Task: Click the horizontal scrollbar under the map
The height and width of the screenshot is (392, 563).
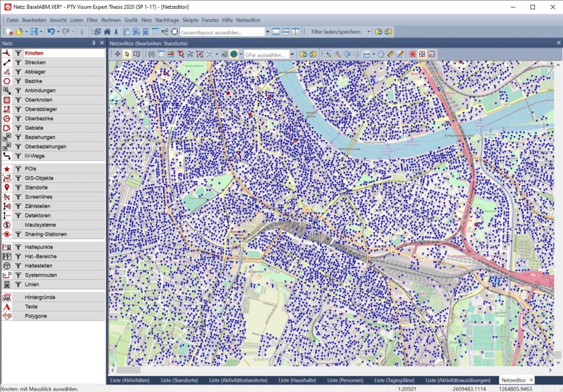Action: 330,370
